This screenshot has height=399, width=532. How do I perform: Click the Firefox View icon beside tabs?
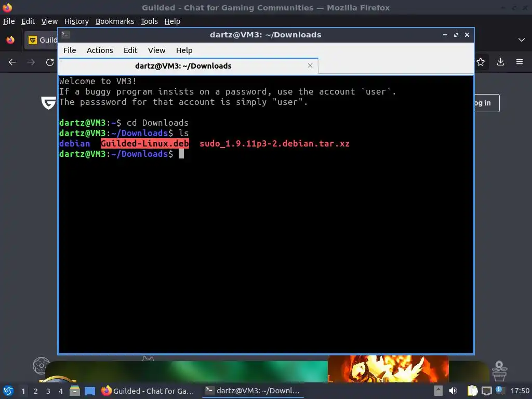(x=10, y=39)
